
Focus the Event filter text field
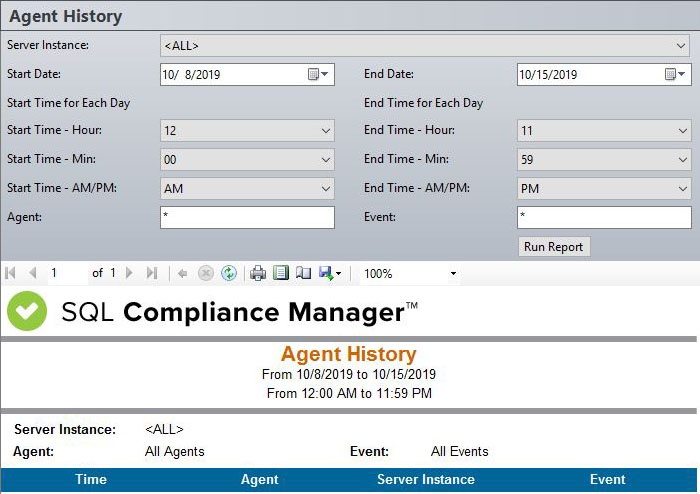(x=604, y=218)
